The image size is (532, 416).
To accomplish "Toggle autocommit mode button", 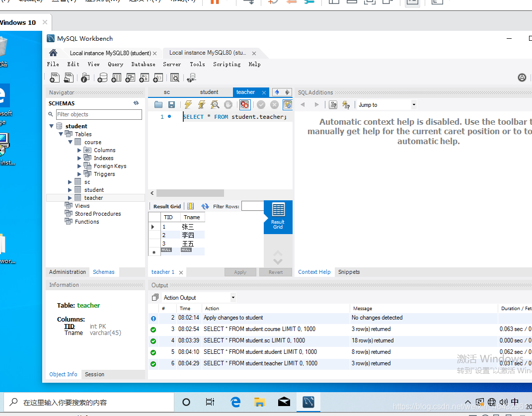I will pyautogui.click(x=288, y=104).
